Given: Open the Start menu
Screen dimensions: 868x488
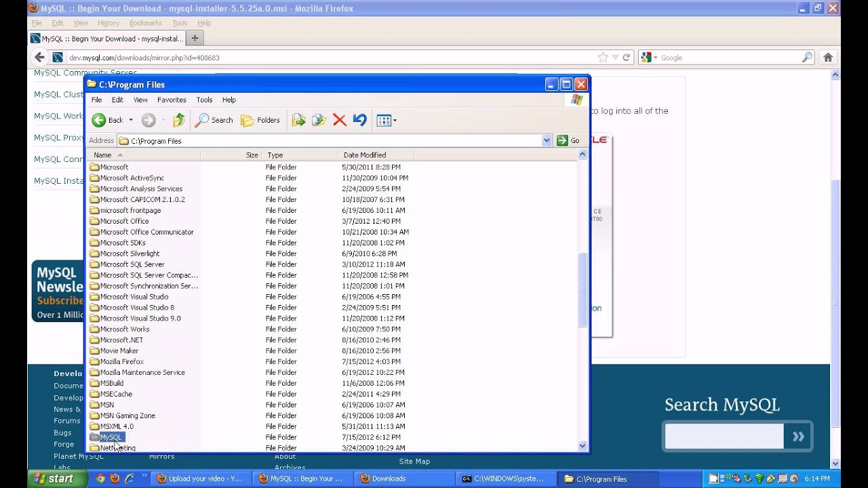Looking at the screenshot, I should (57, 479).
